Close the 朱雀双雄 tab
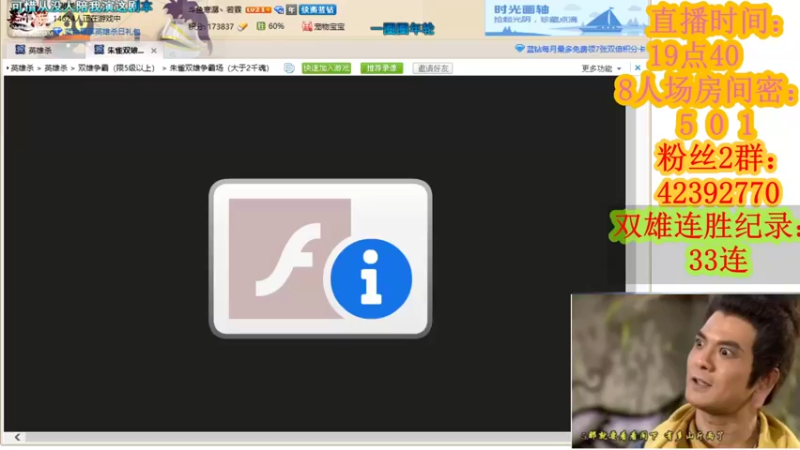Image resolution: width=800 pixels, height=450 pixels. click(x=154, y=51)
